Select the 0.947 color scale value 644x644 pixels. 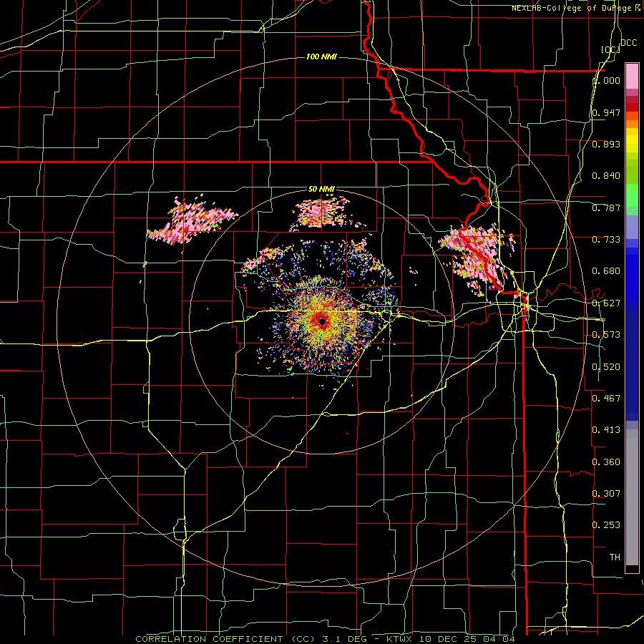click(606, 112)
